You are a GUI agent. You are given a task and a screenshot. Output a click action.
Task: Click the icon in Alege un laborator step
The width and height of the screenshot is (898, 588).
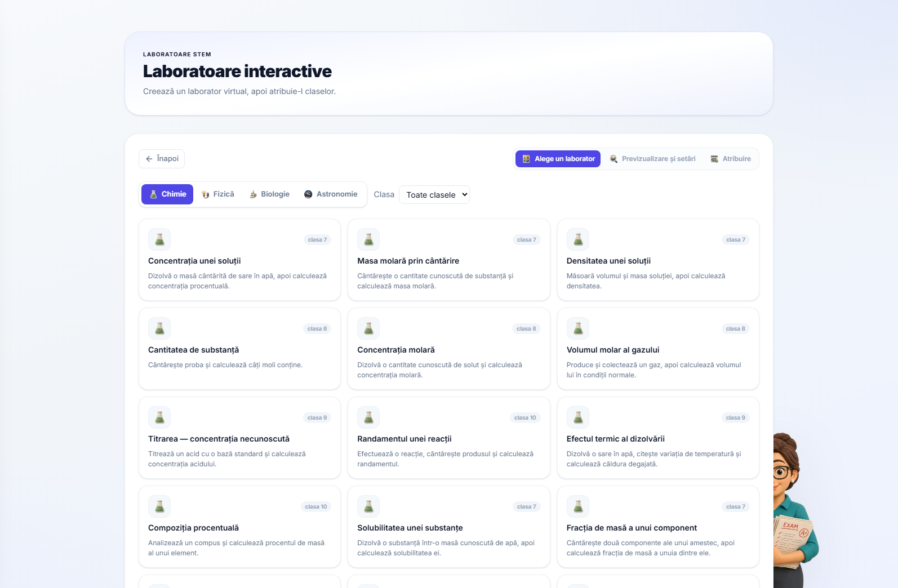click(526, 159)
